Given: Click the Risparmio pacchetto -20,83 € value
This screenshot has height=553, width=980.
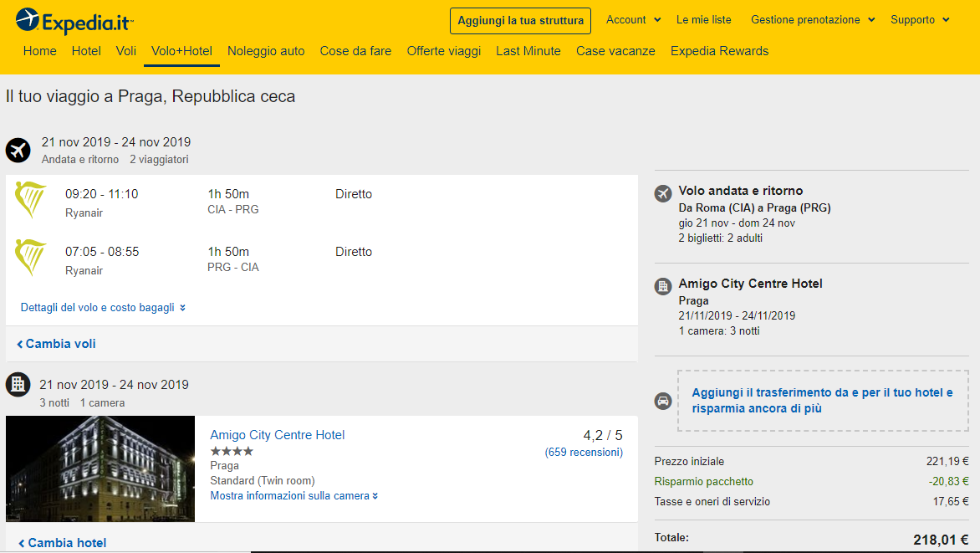Looking at the screenshot, I should point(948,481).
